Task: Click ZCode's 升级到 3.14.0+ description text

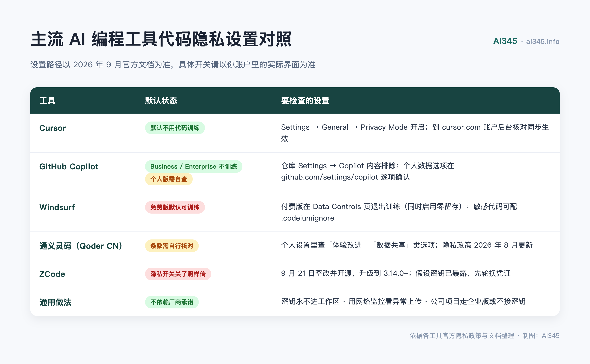Action: click(396, 273)
